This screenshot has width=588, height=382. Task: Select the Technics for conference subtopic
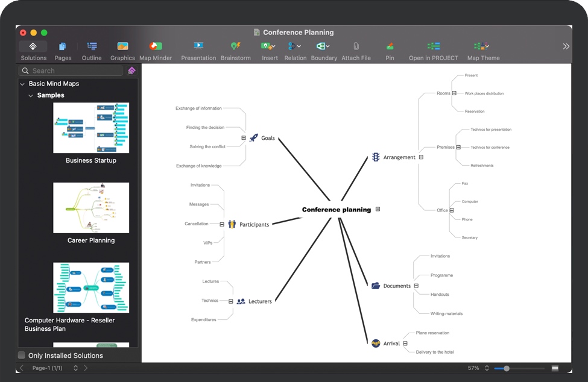pyautogui.click(x=490, y=148)
